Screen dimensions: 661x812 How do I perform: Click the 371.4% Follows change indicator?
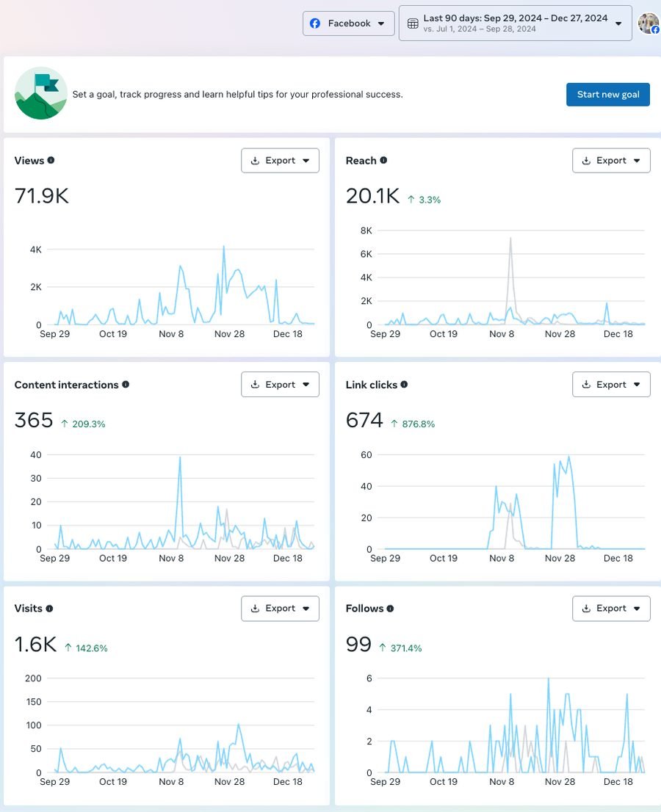[400, 648]
